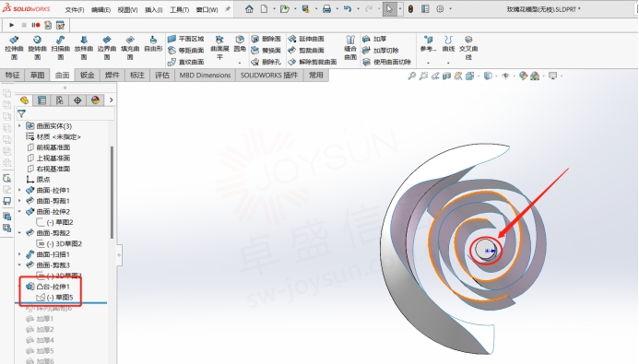The height and width of the screenshot is (364, 639).
Task: Expand the 曲面-扫描1 feature node
Action: pos(19,254)
